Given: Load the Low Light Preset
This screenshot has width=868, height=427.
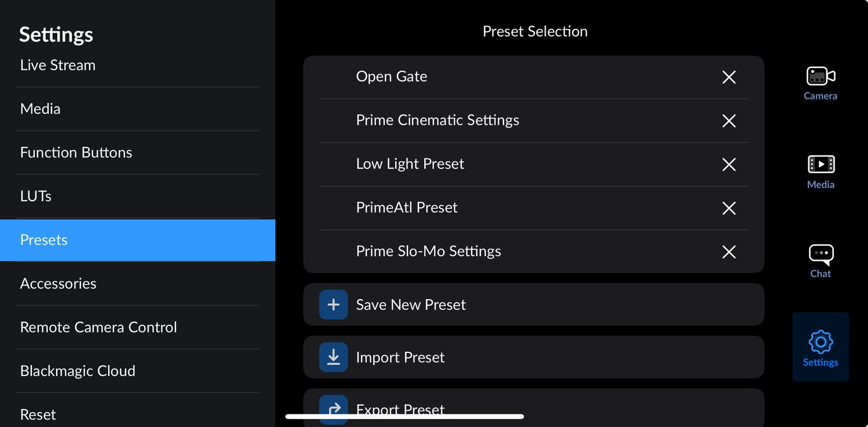Looking at the screenshot, I should [x=410, y=164].
